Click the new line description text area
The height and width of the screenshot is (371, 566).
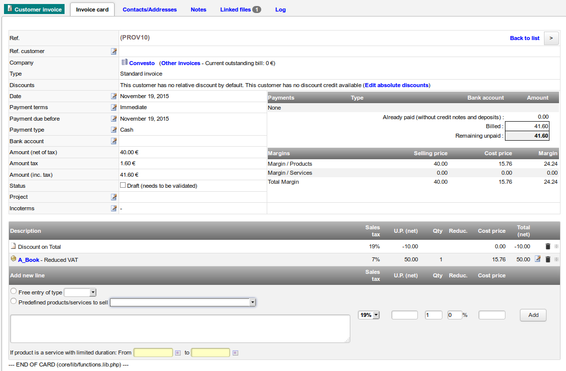click(180, 328)
